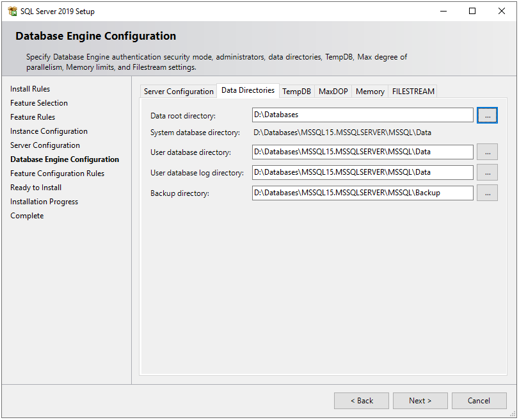519x420 pixels.
Task: Browse for the backup directory
Action: point(487,193)
